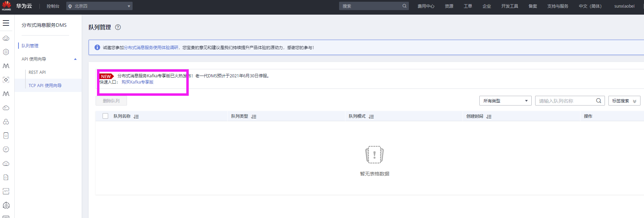Image resolution: width=644 pixels, height=218 pixels.
Task: Open 中文 (简体) language menu
Action: click(590, 6)
